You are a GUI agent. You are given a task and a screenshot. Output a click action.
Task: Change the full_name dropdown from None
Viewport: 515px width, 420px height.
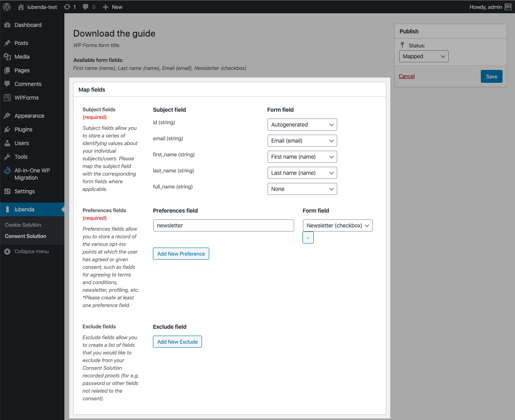[302, 189]
